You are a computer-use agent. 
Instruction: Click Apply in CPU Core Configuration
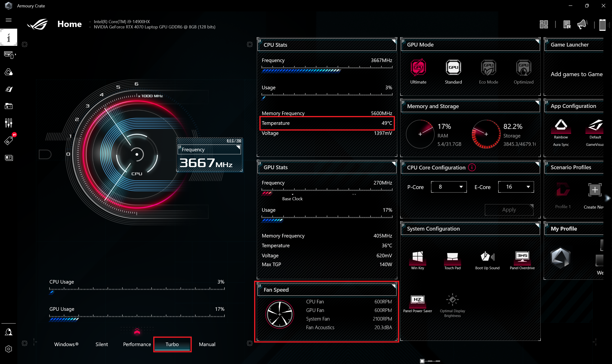coord(509,210)
